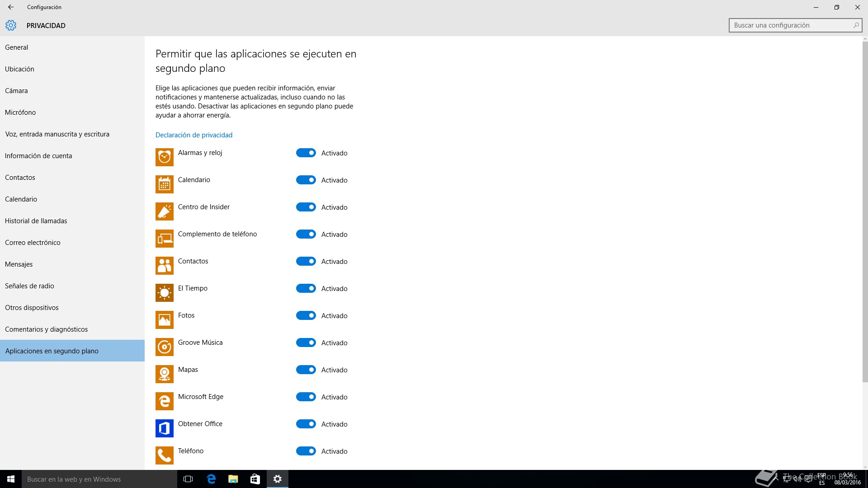Select Correo electrónico section
868x488 pixels.
tap(72, 243)
